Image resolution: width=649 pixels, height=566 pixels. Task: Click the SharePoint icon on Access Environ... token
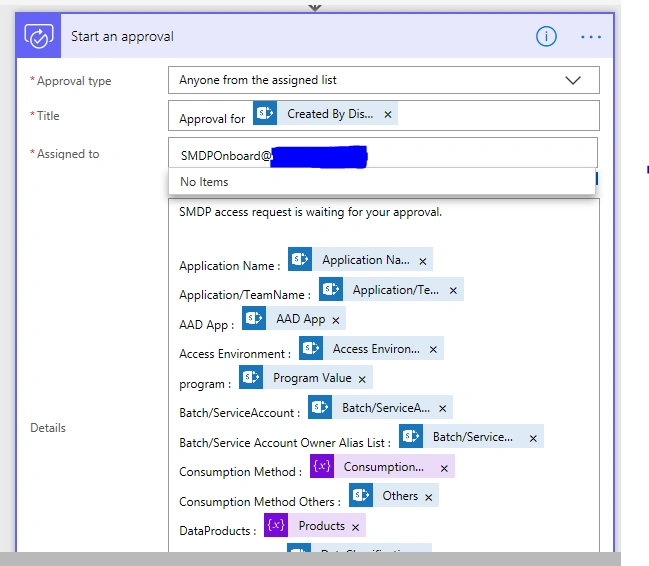[x=311, y=348]
